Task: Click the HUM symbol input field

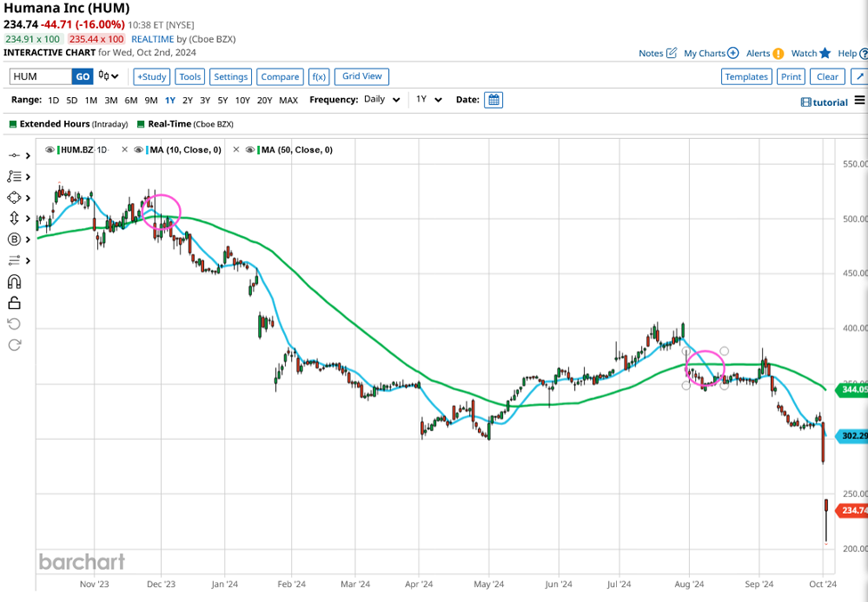Action: (40, 77)
